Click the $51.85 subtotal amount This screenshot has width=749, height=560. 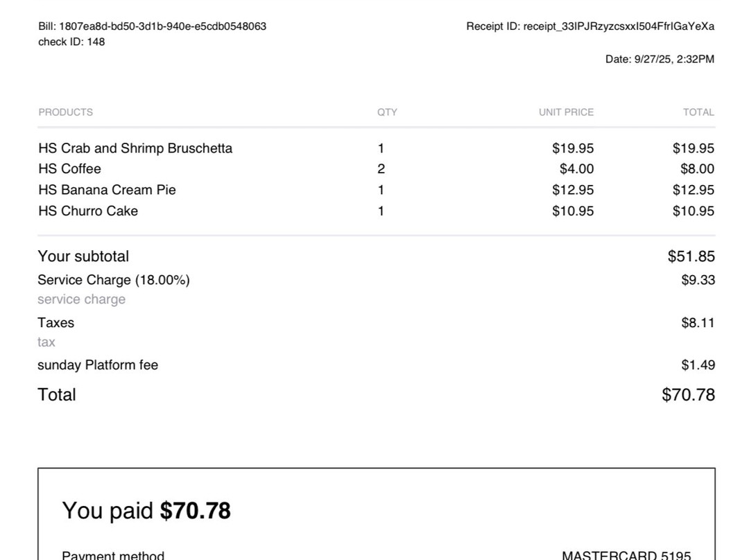coord(691,256)
